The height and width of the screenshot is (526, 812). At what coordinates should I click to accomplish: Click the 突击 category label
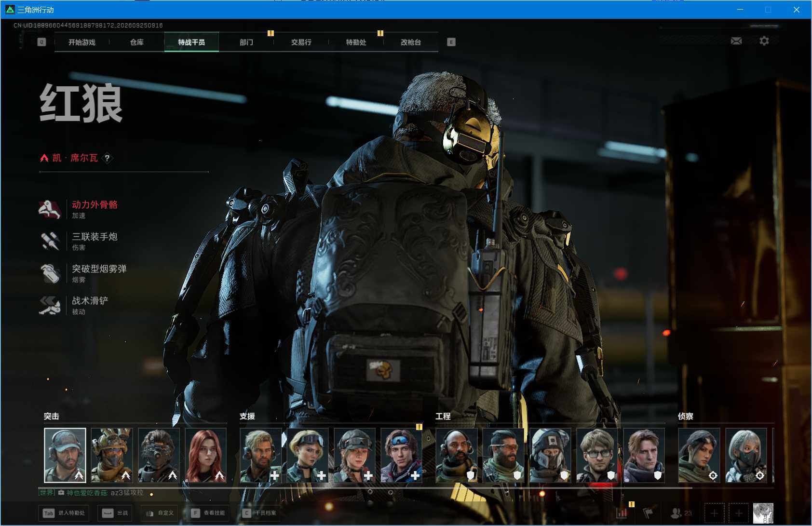[x=52, y=416]
